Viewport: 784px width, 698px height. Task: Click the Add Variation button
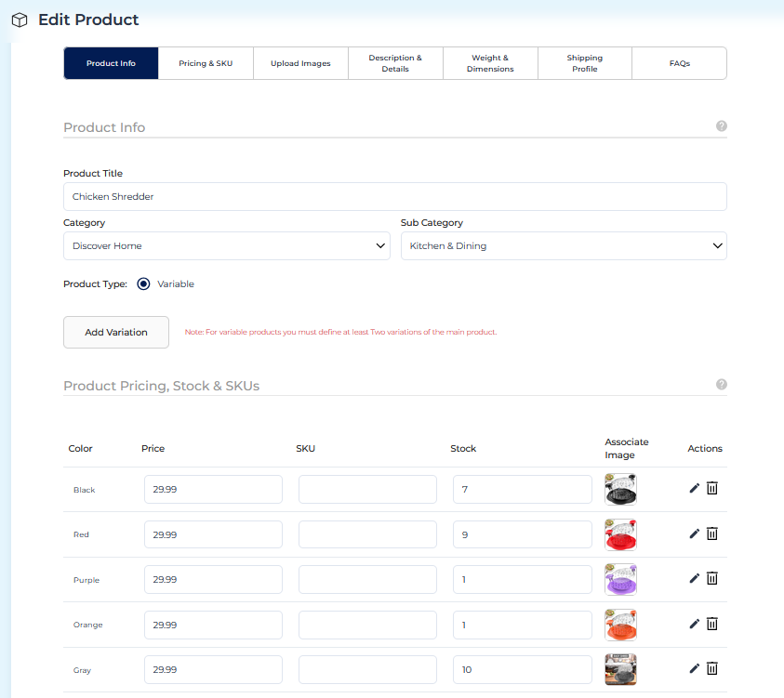[116, 332]
